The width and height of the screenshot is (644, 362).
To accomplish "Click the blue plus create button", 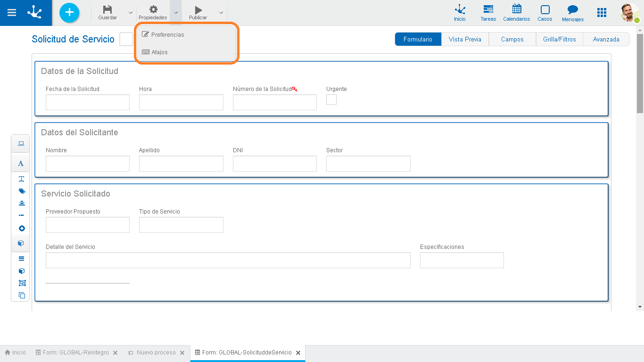I will pyautogui.click(x=69, y=12).
